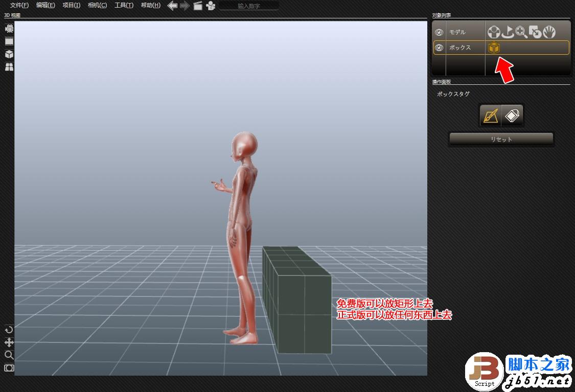Click the character figure icon in the top toolbar
Screen dimensions: 575x392
click(211, 6)
